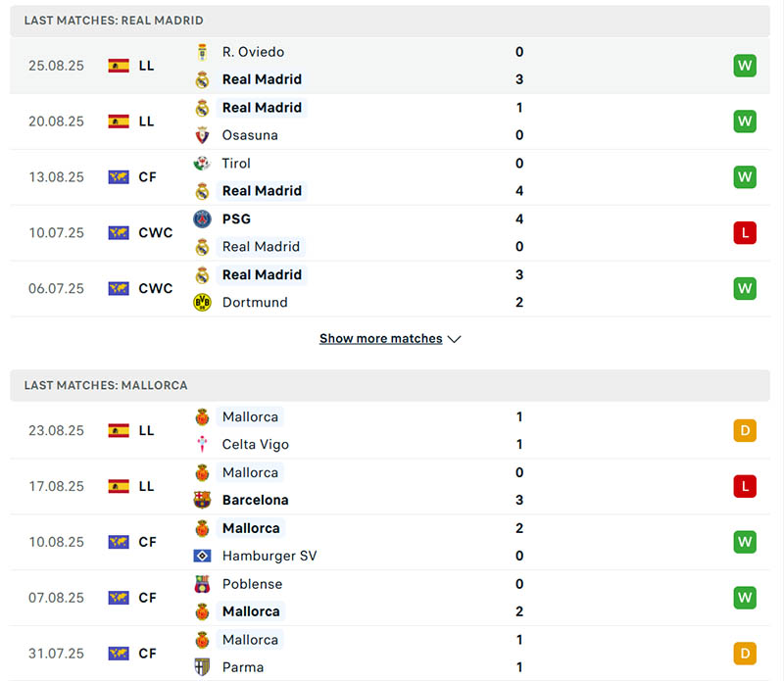The height and width of the screenshot is (681, 784).
Task: Click the Last Matches: Mallorca header
Action: click(106, 385)
